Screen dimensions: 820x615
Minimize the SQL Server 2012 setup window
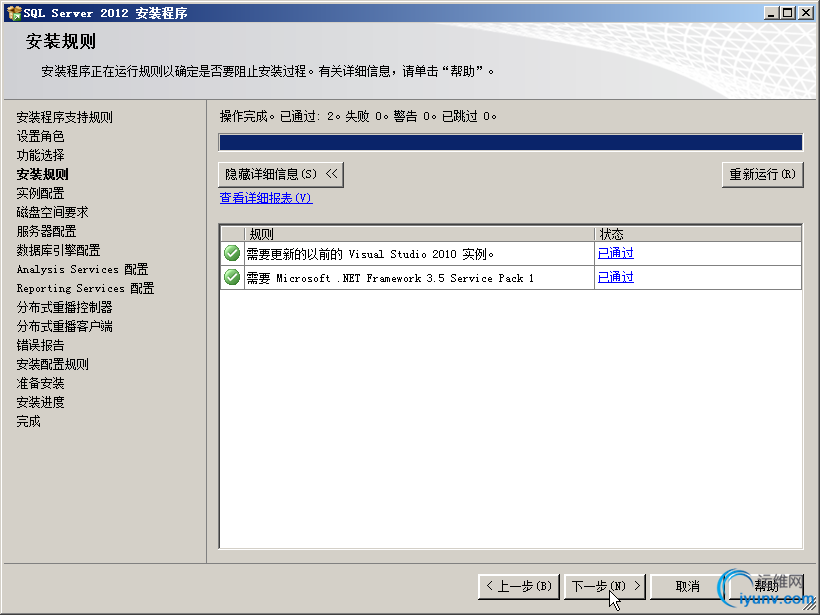tap(771, 13)
